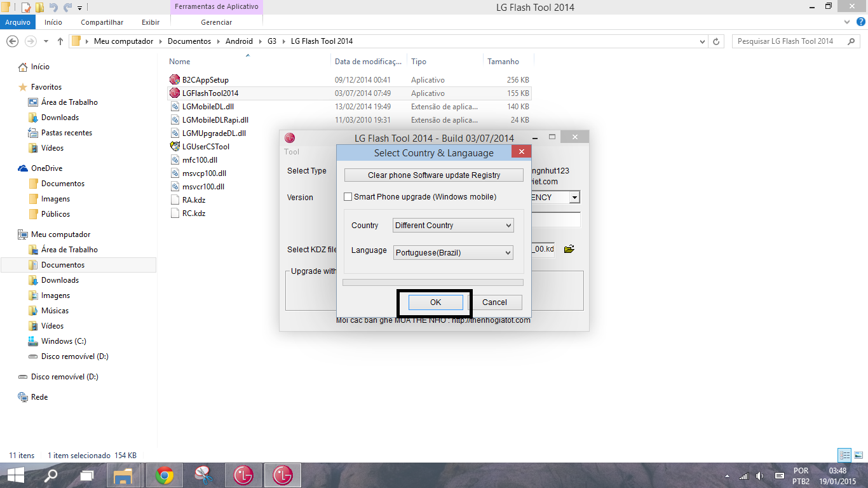This screenshot has width=868, height=488.
Task: Open Customize Quick Access Toolbar dropdown
Action: point(79,8)
